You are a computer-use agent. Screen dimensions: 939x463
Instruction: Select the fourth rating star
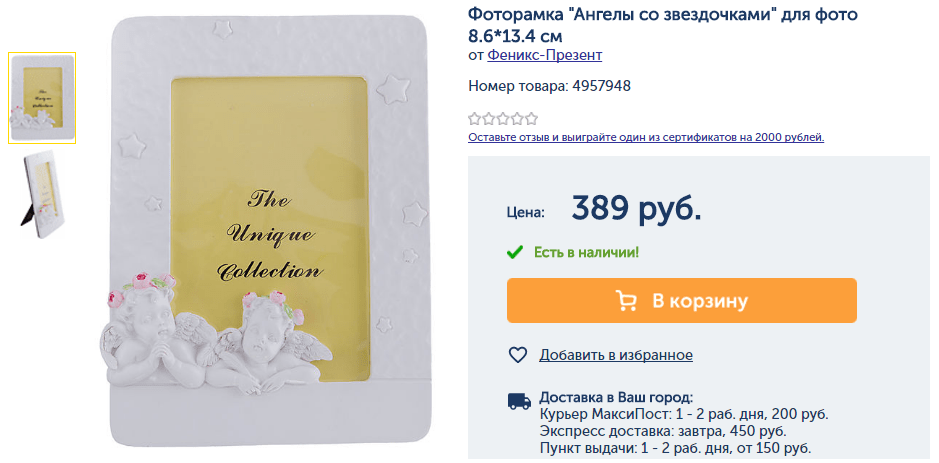(517, 119)
